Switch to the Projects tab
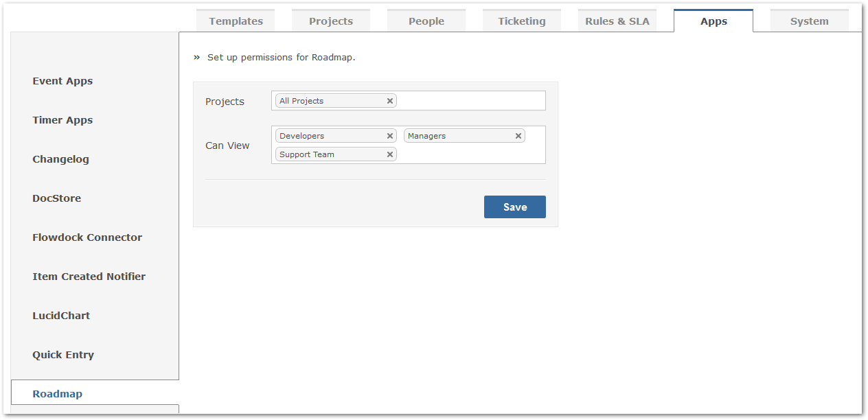Image resolution: width=868 pixels, height=420 pixels. coord(331,21)
